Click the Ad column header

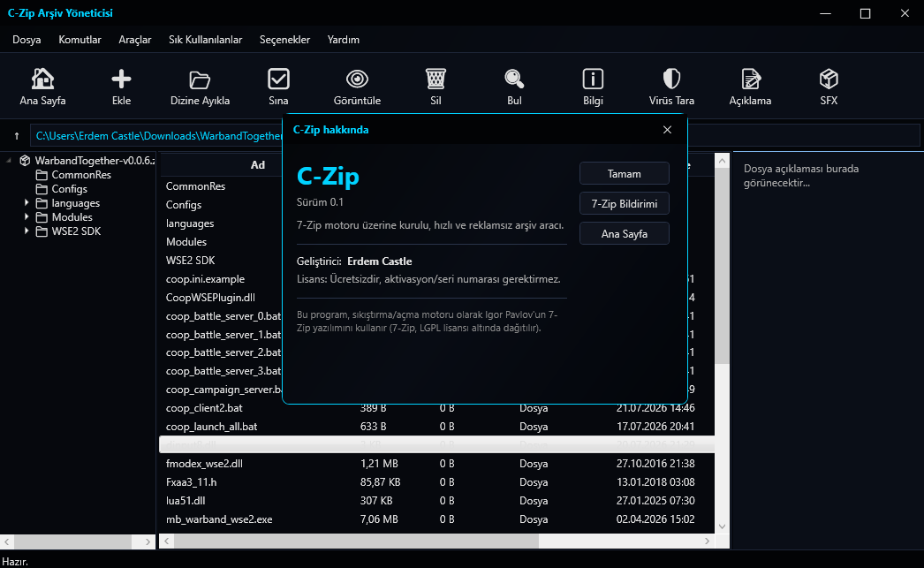coord(258,165)
